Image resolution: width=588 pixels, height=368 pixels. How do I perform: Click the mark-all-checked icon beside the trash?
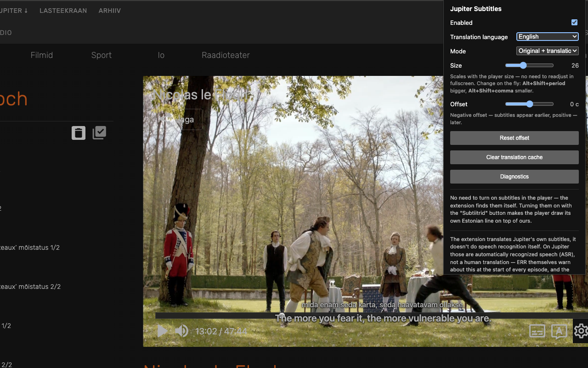coord(99,133)
